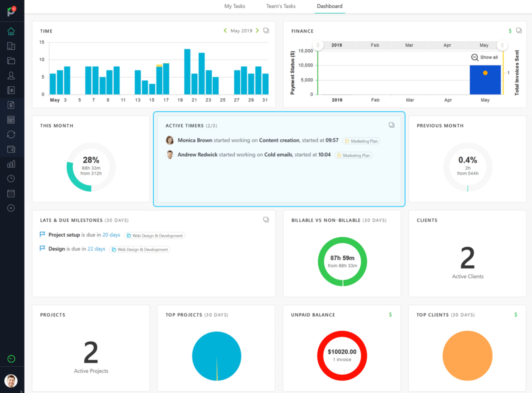Grab the left handle of finance range slider
This screenshot has width=532, height=393.
318,45
